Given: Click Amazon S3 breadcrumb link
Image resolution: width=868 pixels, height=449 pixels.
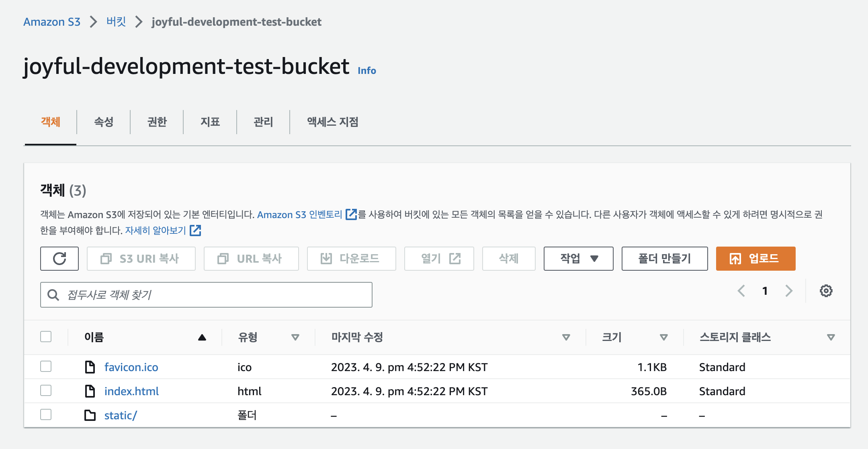Looking at the screenshot, I should coord(52,22).
